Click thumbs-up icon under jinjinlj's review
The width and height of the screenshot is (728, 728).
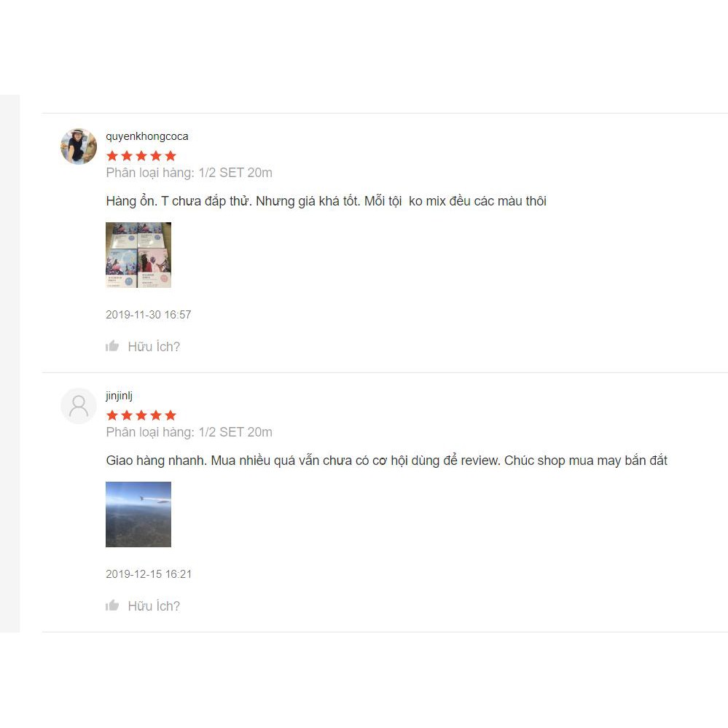pos(112,606)
